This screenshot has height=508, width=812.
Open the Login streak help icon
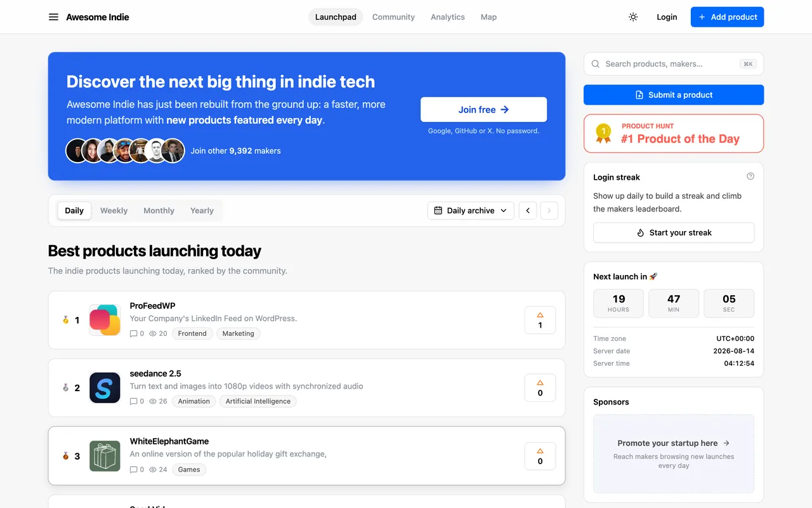(x=750, y=177)
